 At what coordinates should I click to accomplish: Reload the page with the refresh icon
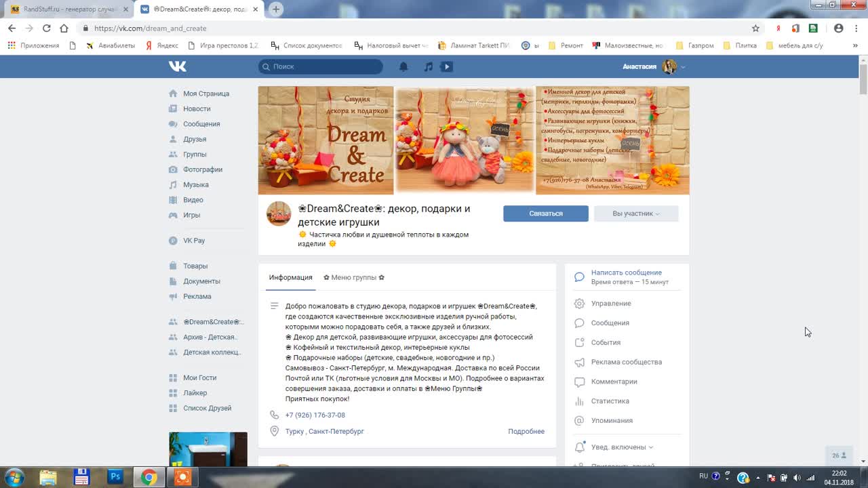click(47, 28)
